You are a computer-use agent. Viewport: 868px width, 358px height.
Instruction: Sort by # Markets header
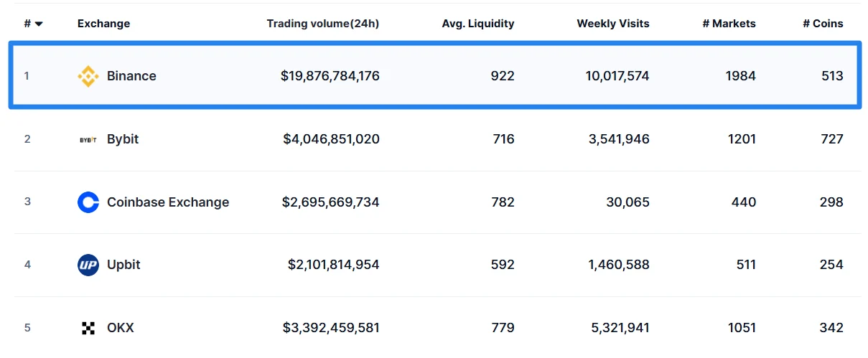tap(729, 24)
